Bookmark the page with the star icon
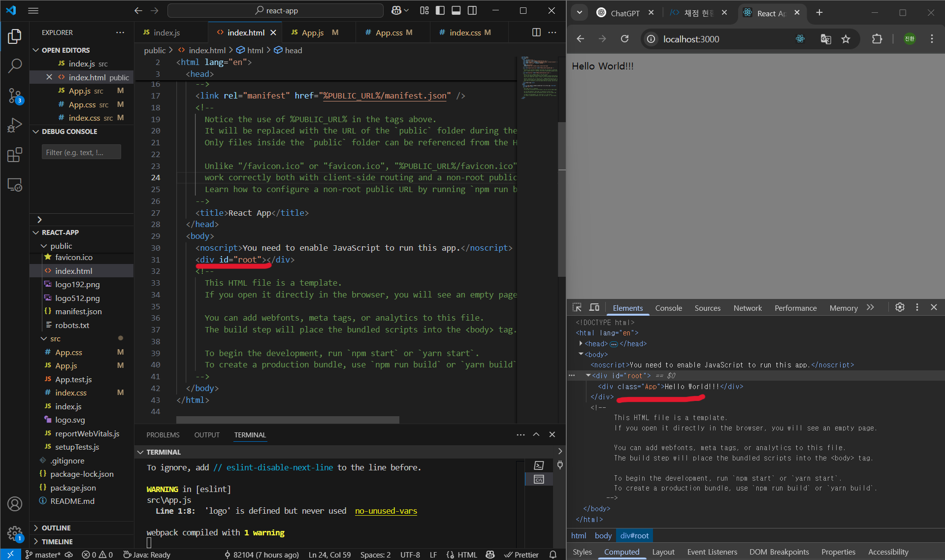 [847, 39]
